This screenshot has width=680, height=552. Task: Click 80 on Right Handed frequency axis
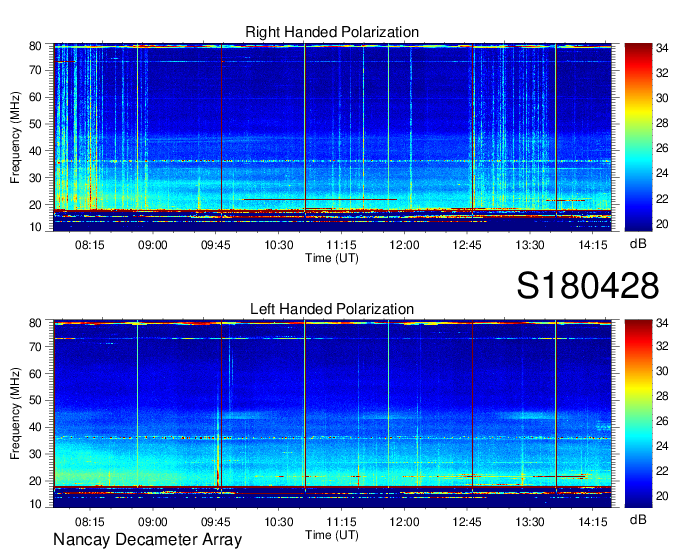[x=35, y=46]
